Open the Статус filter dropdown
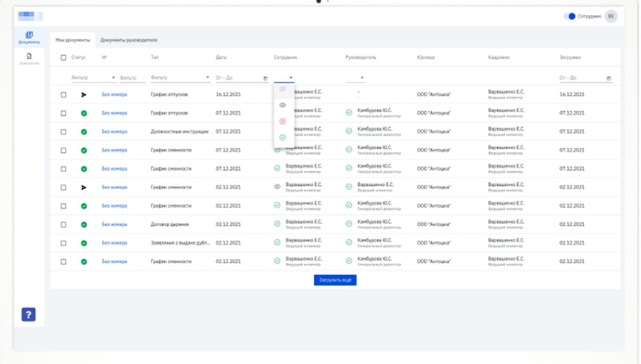641x364 pixels. point(93,78)
